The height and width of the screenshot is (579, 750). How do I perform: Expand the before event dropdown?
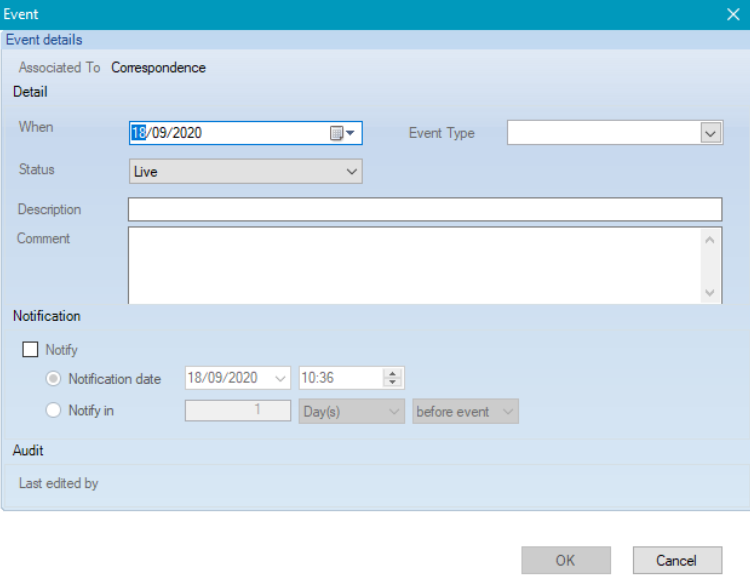tap(465, 411)
